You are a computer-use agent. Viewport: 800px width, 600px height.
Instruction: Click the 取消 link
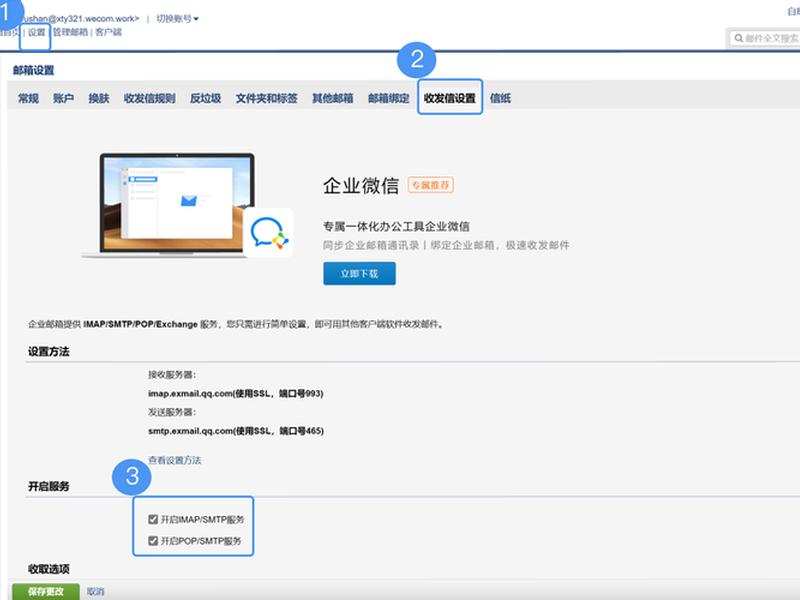(95, 591)
